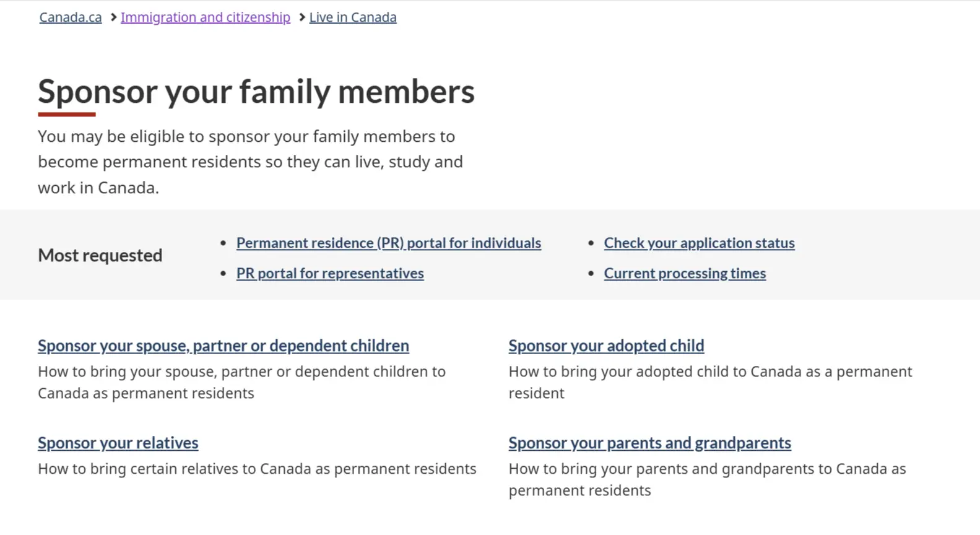
Task: Click the description under the spouse sponsorship link
Action: pyautogui.click(x=241, y=382)
